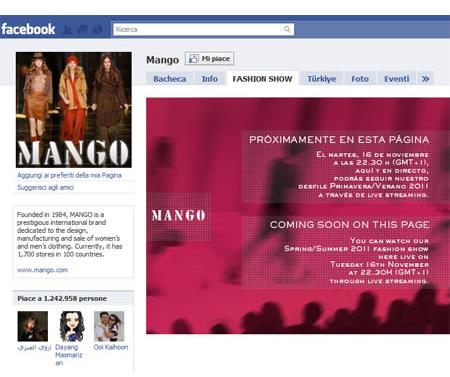This screenshot has height=377, width=450.
Task: Click Aggiungi ai preferiti della mia Pagina
Action: (69, 175)
